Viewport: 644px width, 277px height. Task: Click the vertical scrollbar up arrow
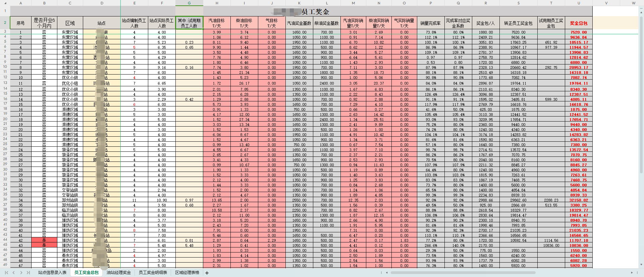[x=641, y=12]
